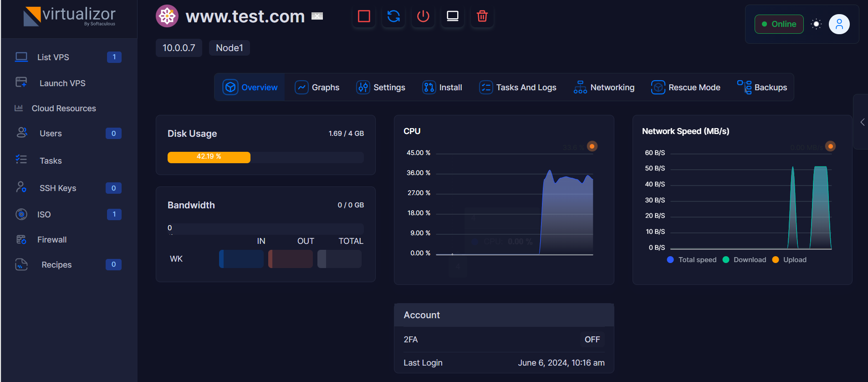Click the Tasks checklist icon
The width and height of the screenshot is (868, 382).
(21, 159)
